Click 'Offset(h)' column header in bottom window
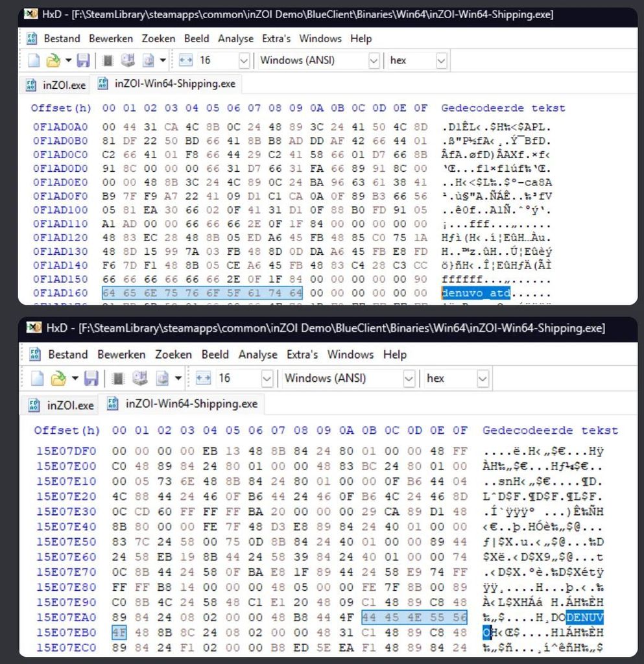Image resolution: width=644 pixels, height=664 pixels. 67,431
